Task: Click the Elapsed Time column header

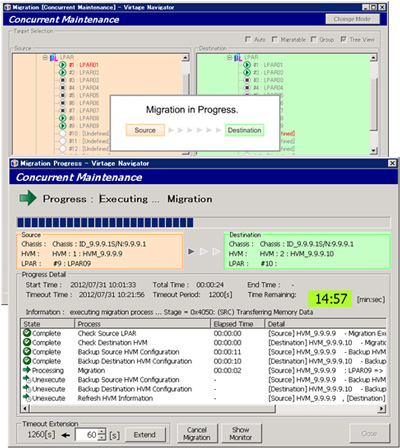Action: point(238,324)
